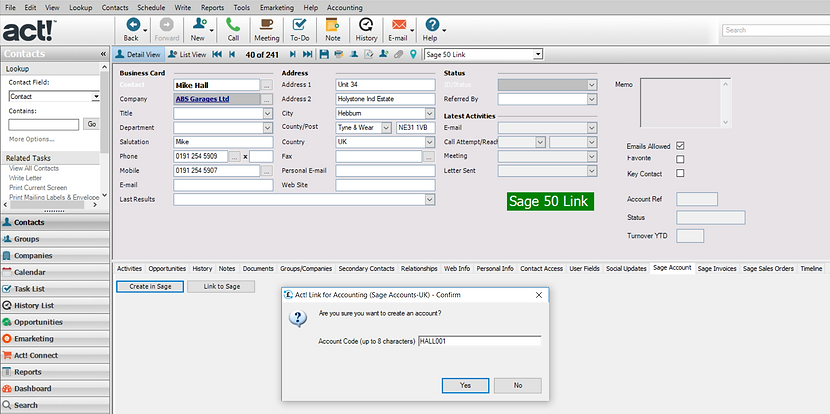This screenshot has width=830, height=414.
Task: Jump to the last contact record
Action: 308,54
